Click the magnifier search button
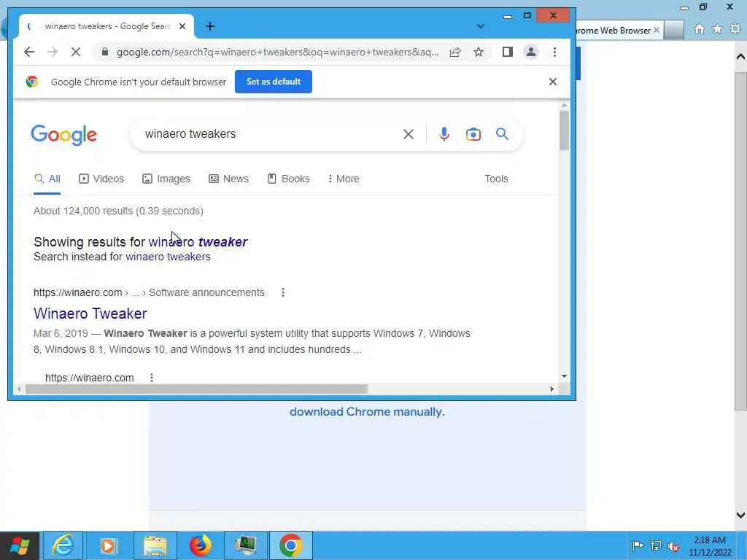The width and height of the screenshot is (747, 560). [502, 134]
